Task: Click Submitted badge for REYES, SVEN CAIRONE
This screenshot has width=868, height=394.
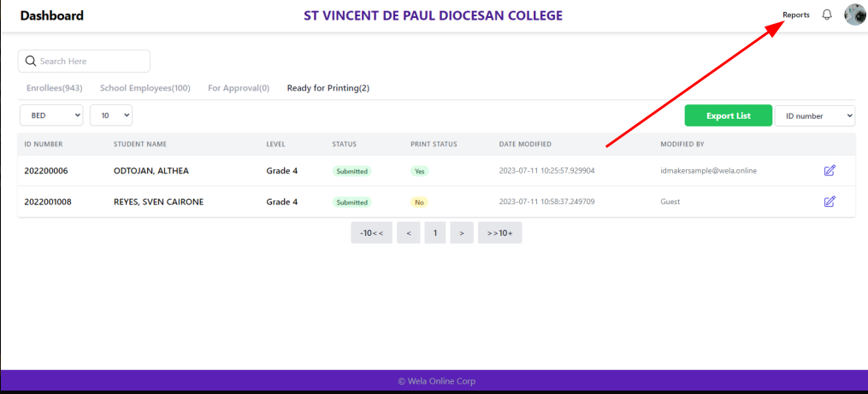Action: coord(352,202)
